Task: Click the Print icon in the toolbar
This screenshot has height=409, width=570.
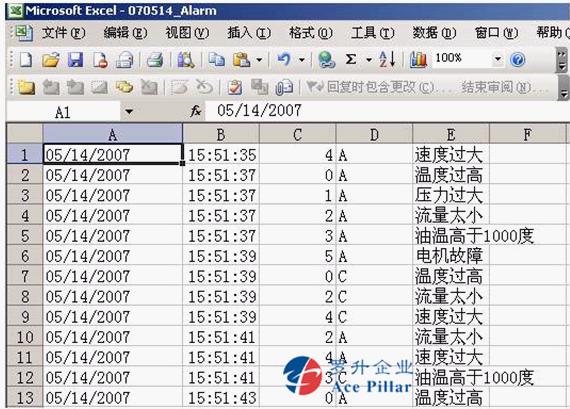Action: click(x=154, y=59)
